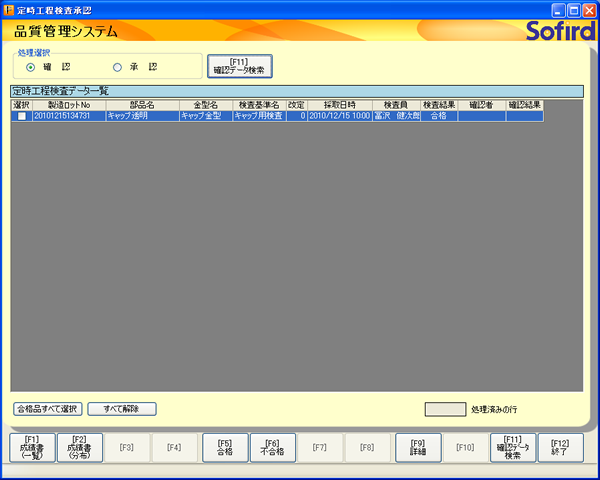This screenshot has height=480, width=600.
Task: Tick the 選択 checkbox for lot 20101215134731
Action: pos(21,116)
